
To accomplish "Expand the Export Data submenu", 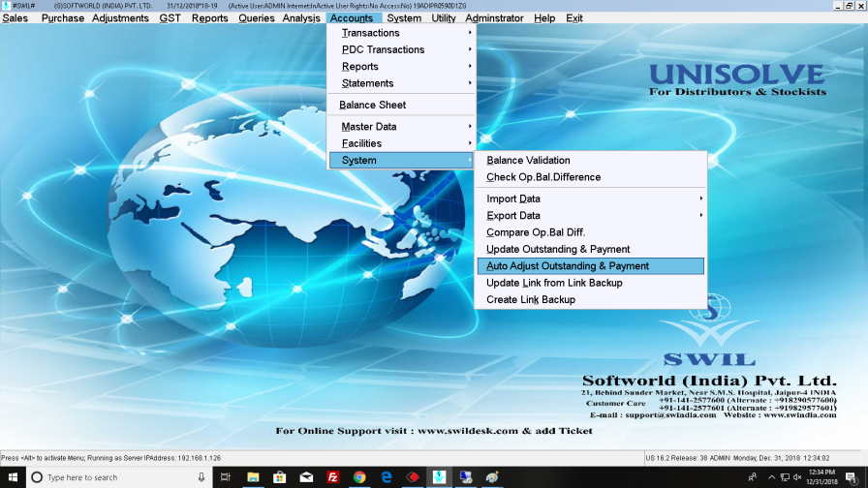I will click(591, 216).
